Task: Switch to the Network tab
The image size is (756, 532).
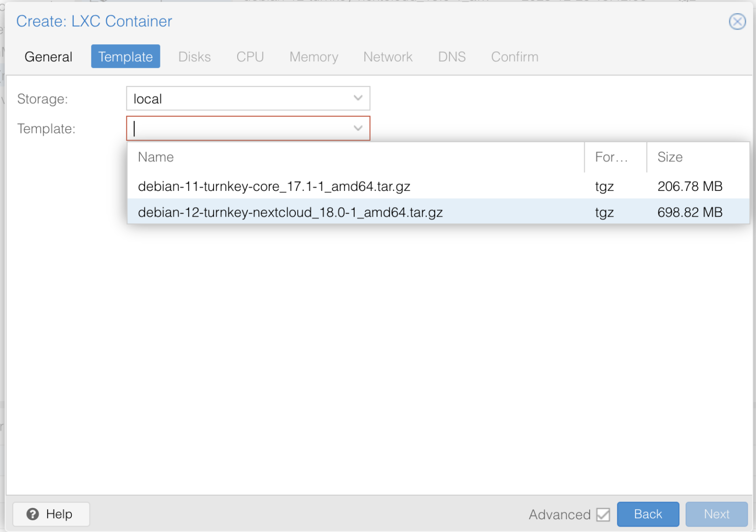Action: pos(388,57)
